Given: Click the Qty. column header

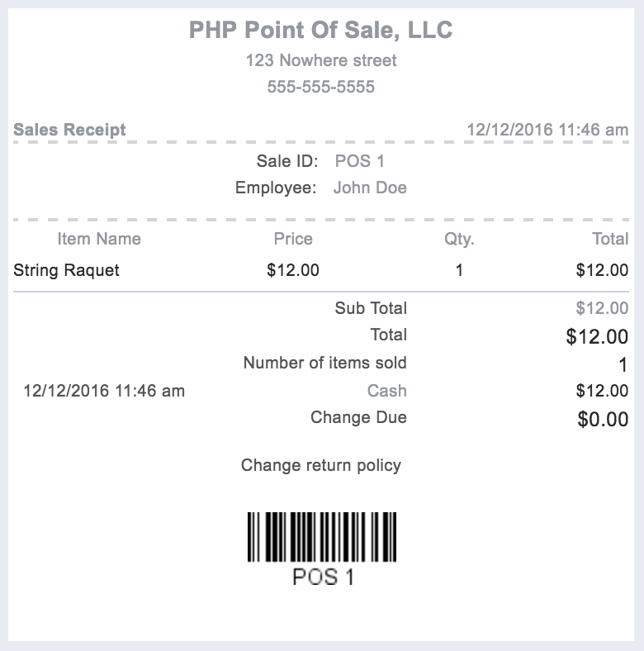Looking at the screenshot, I should pyautogui.click(x=459, y=239).
